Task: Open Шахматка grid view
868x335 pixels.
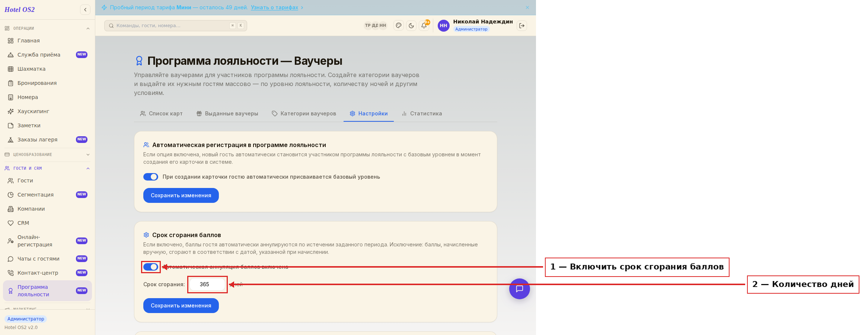Action: point(47,69)
